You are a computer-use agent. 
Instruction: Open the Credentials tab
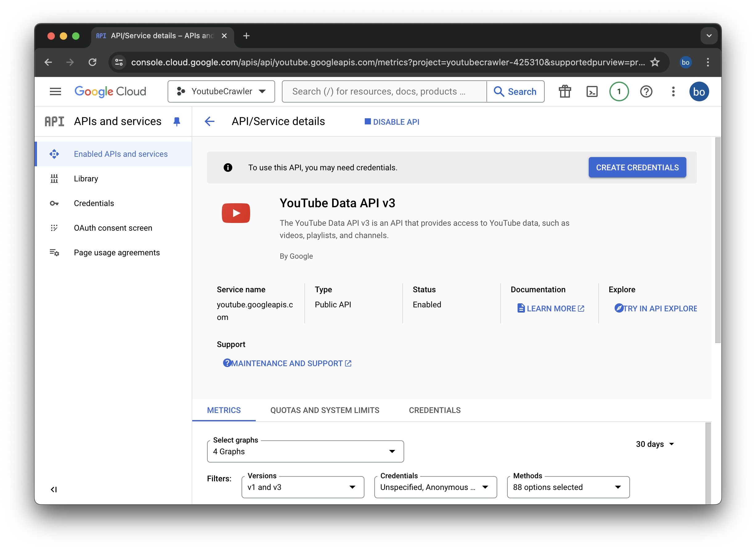pyautogui.click(x=435, y=410)
